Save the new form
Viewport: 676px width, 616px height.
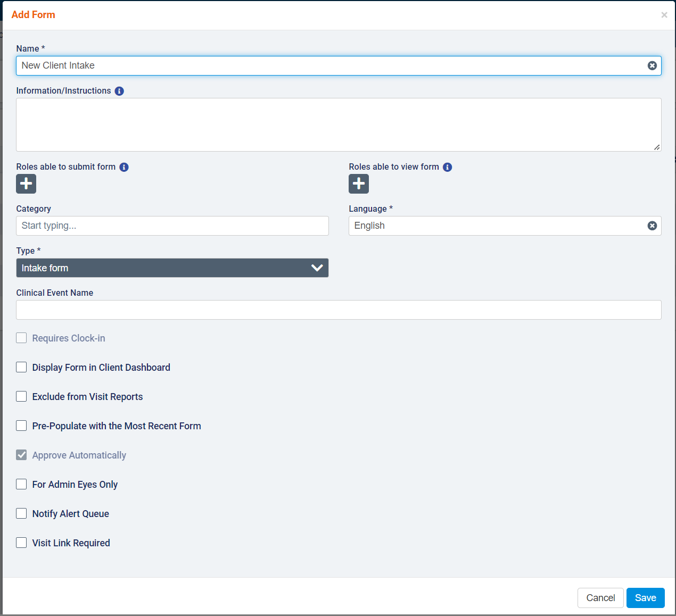click(x=645, y=598)
